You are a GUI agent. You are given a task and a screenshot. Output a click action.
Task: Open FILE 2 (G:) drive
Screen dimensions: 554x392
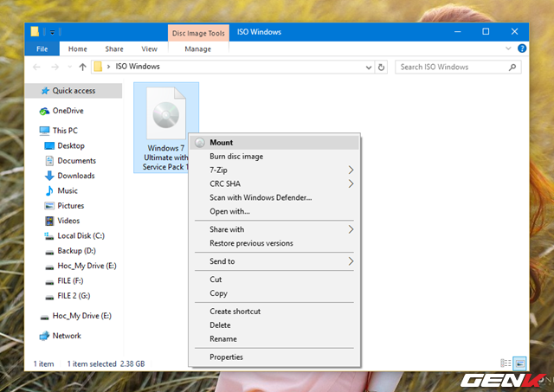pyautogui.click(x=74, y=296)
